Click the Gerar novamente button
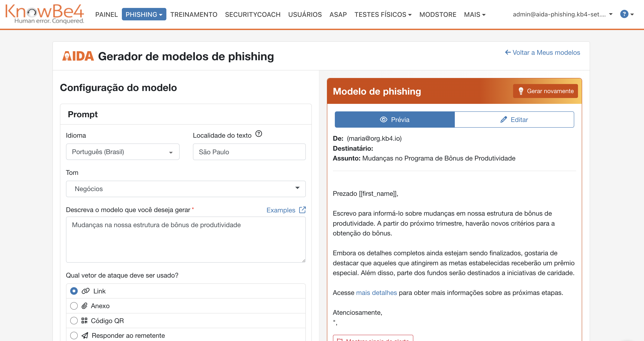This screenshot has width=644, height=341. 545,91
